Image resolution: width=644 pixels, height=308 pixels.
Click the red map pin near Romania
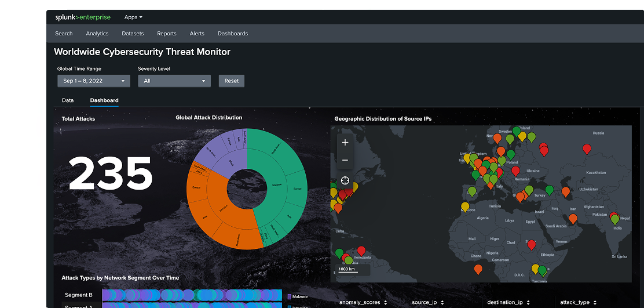[x=515, y=171]
